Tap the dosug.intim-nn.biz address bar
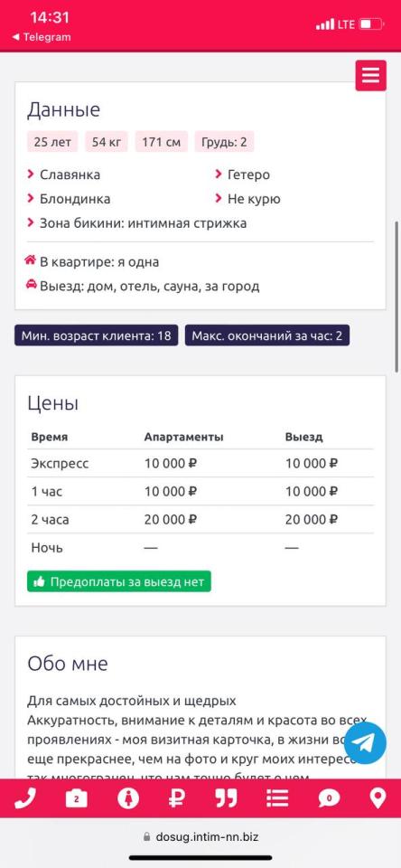This screenshot has width=401, height=868. 200,836
